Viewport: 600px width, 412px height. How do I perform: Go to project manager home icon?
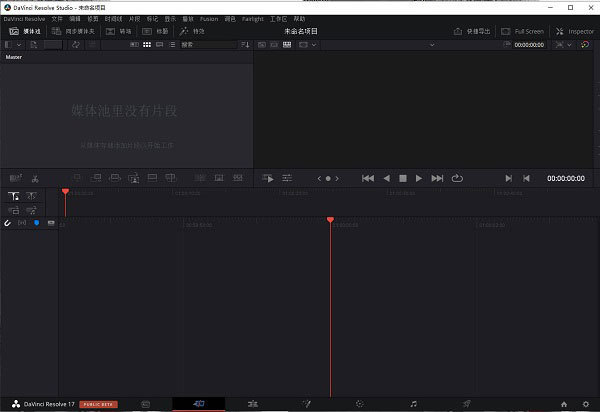tap(564, 403)
